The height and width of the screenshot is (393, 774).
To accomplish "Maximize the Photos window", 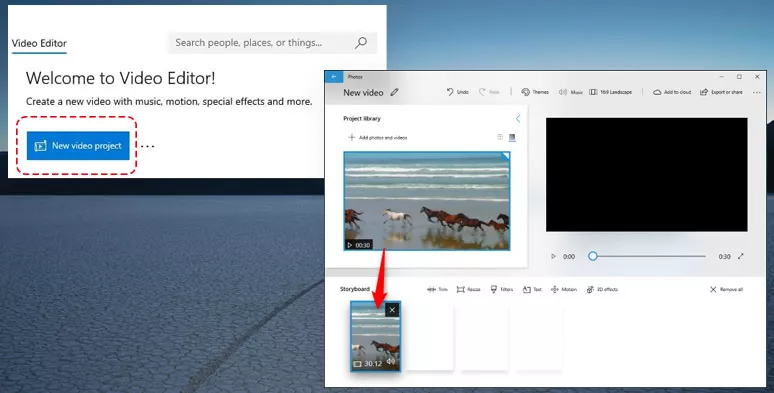I will pyautogui.click(x=739, y=77).
